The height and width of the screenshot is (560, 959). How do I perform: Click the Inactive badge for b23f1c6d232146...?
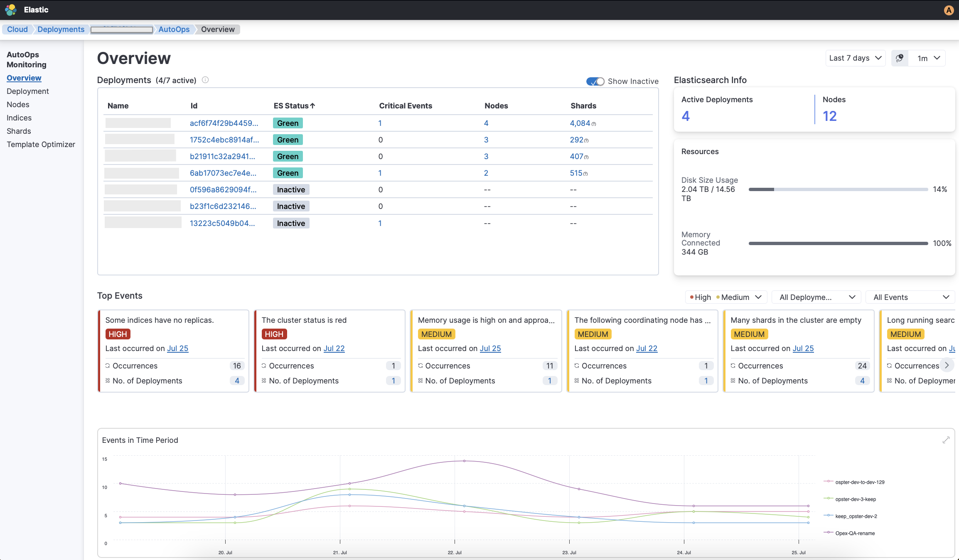point(291,206)
